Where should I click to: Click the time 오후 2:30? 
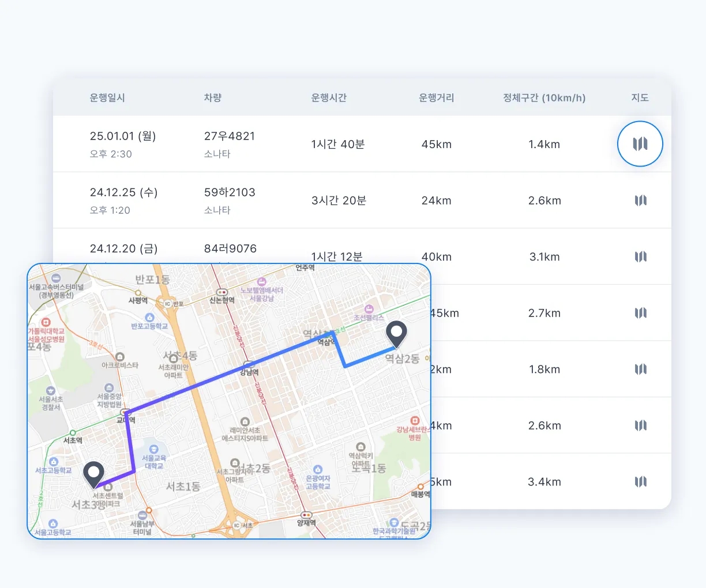[111, 154]
